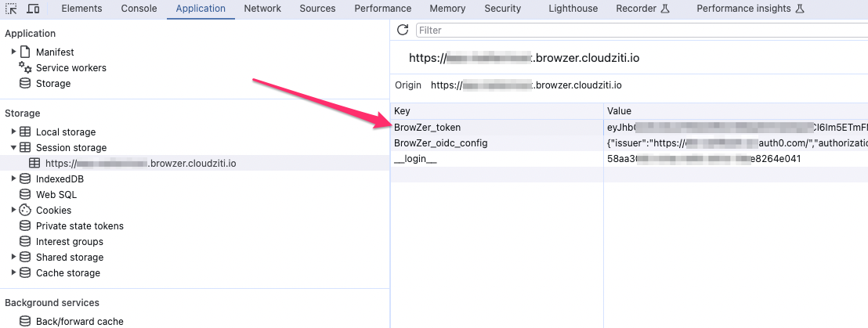Image resolution: width=868 pixels, height=328 pixels.
Task: Select the BrowZer_token key row
Action: (x=427, y=127)
